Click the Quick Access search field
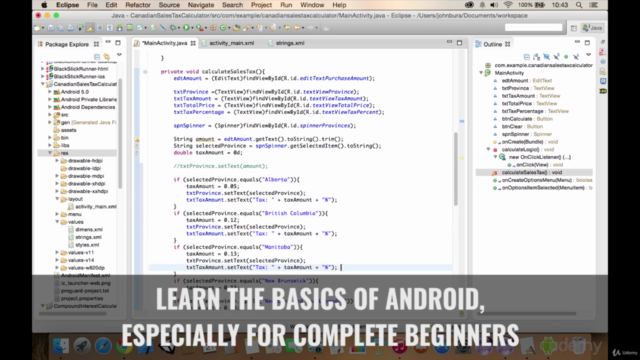 click(533, 27)
